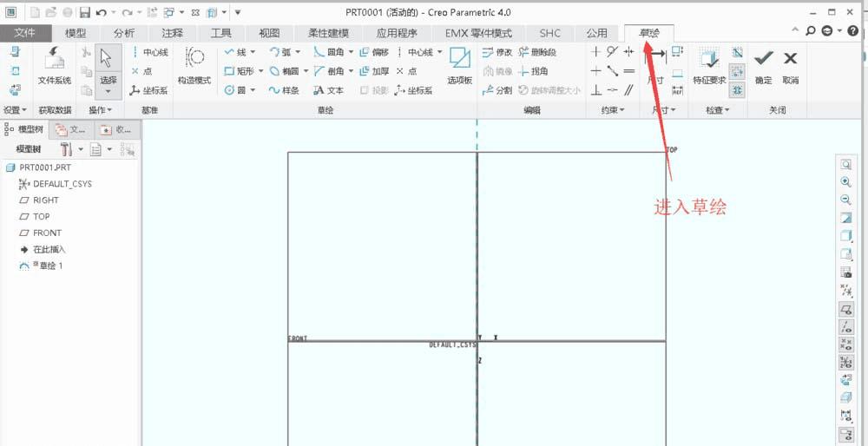Select 草绘 1 in model tree
The width and height of the screenshot is (868, 446).
tap(42, 266)
